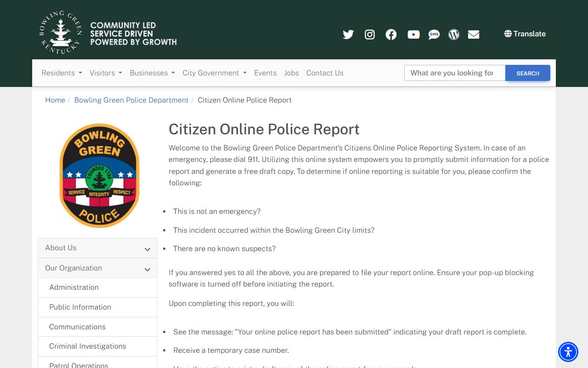Follow the Home breadcrumb link
Image resolution: width=588 pixels, height=368 pixels.
[x=55, y=100]
